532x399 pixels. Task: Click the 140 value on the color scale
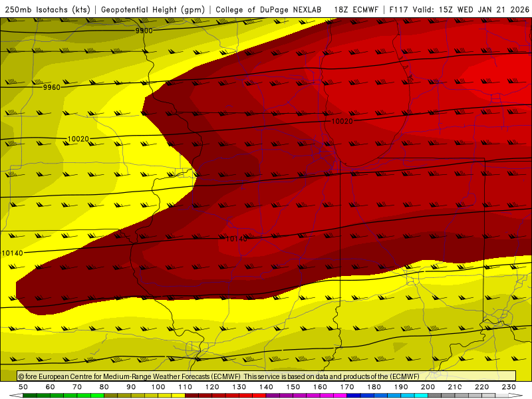[266, 387]
